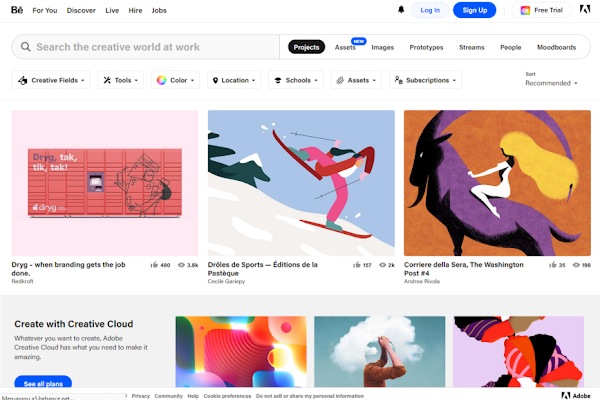600x400 pixels.
Task: Click the views eye icon on Corriere della Sera
Action: (x=576, y=265)
